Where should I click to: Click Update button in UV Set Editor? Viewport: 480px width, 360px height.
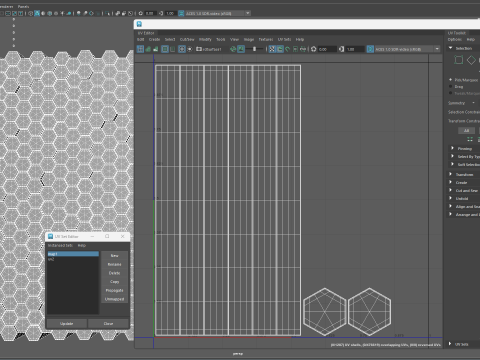[67, 324]
